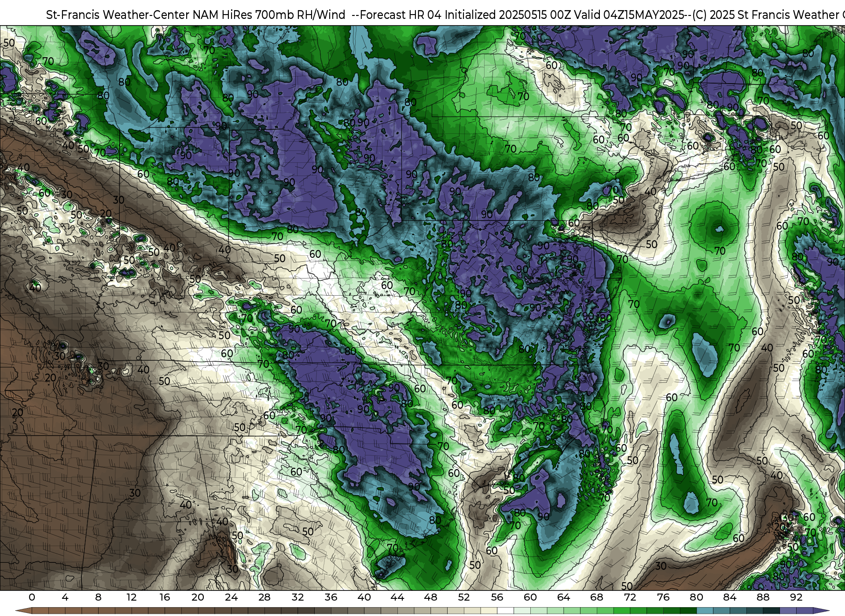Click the legend label "88"
This screenshot has width=845, height=616.
click(763, 597)
